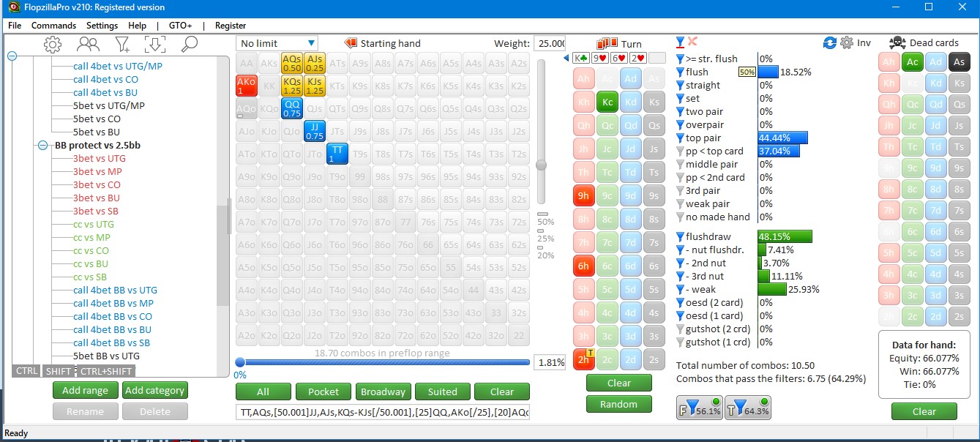Click the import down-arrow icon above range tree
The image size is (980, 442).
coord(155,45)
